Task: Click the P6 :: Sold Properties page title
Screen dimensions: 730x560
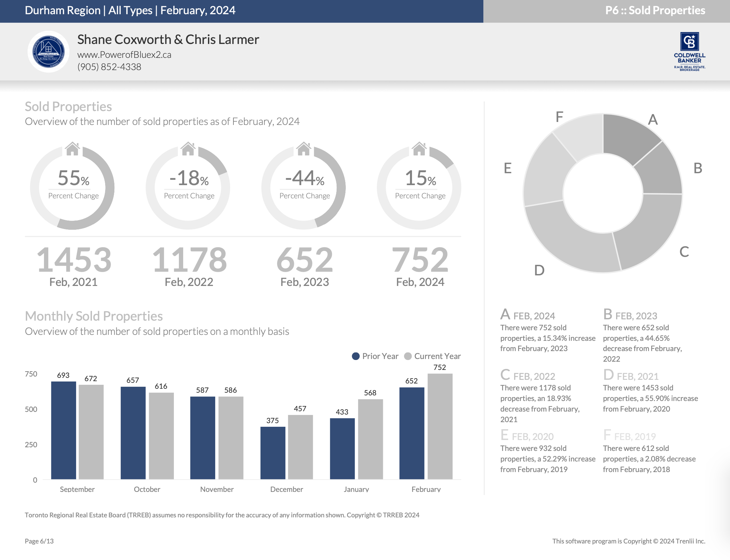Action: (x=655, y=10)
